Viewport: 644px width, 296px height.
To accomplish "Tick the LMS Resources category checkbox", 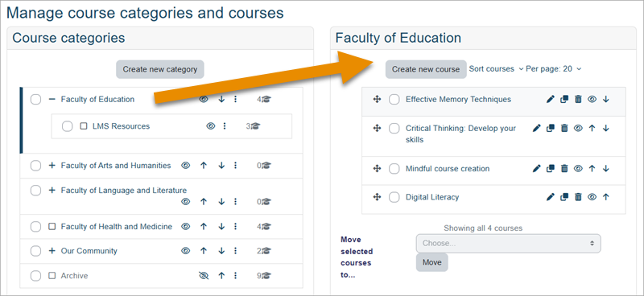I will coord(68,126).
